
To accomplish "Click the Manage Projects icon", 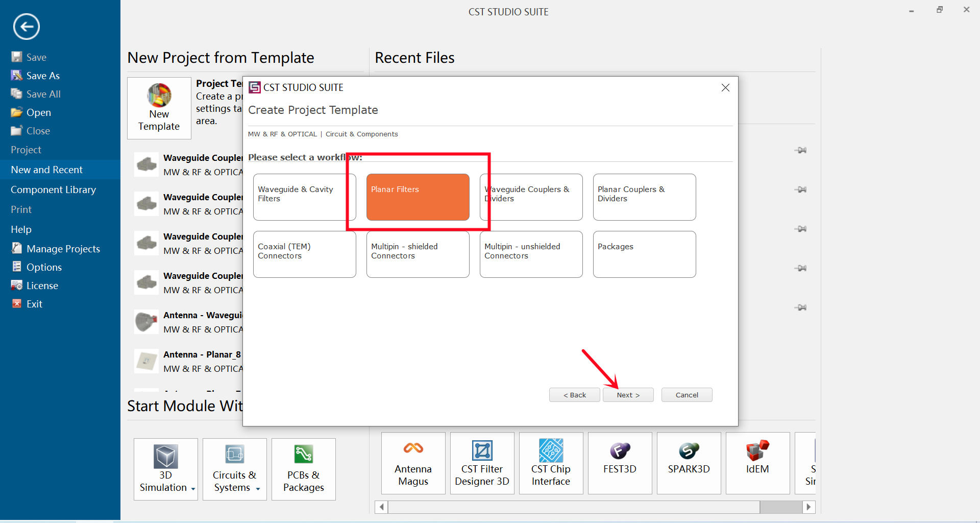I will coord(17,248).
